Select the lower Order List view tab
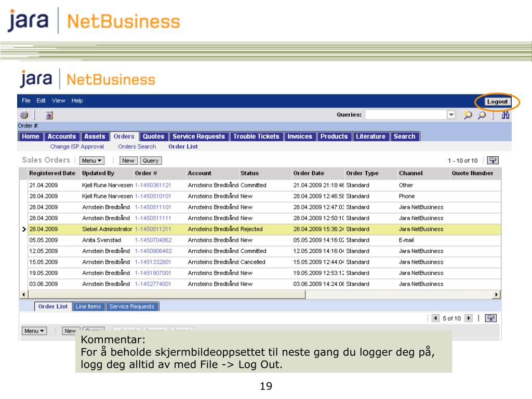The image size is (532, 399). (x=53, y=307)
